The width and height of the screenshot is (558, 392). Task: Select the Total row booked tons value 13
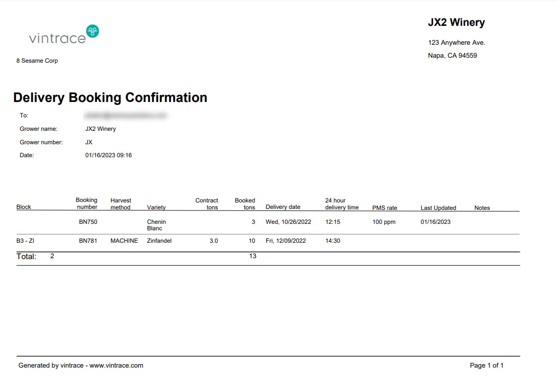(x=253, y=256)
